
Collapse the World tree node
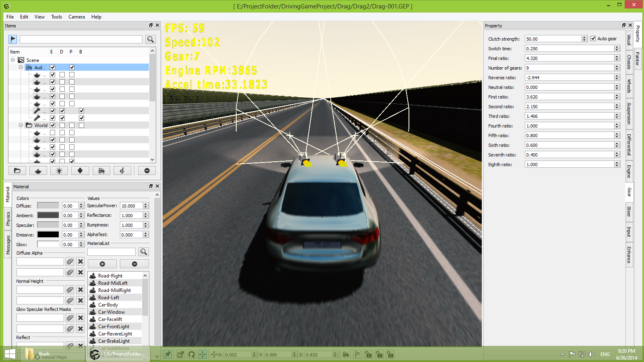(21, 125)
